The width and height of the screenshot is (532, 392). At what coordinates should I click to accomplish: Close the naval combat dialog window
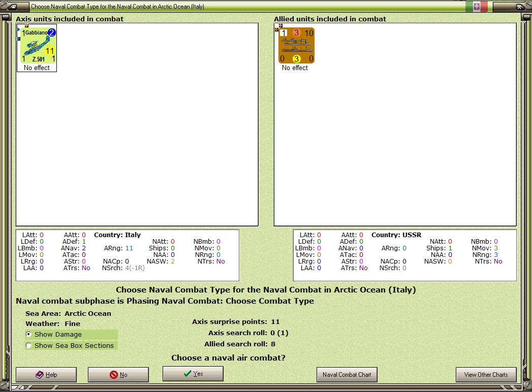pyautogui.click(x=519, y=7)
